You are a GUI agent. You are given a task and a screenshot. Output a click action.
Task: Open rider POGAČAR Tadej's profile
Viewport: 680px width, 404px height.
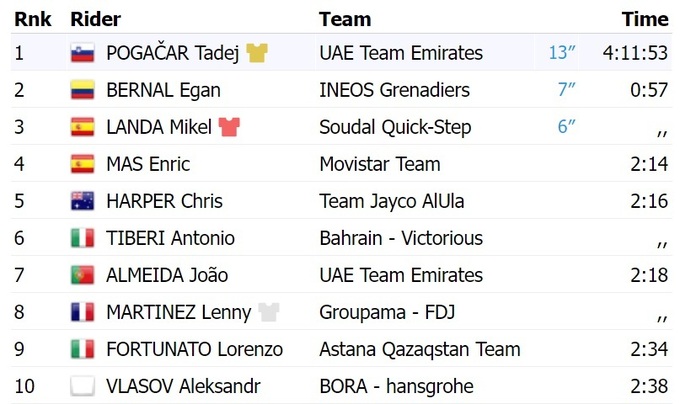click(172, 53)
